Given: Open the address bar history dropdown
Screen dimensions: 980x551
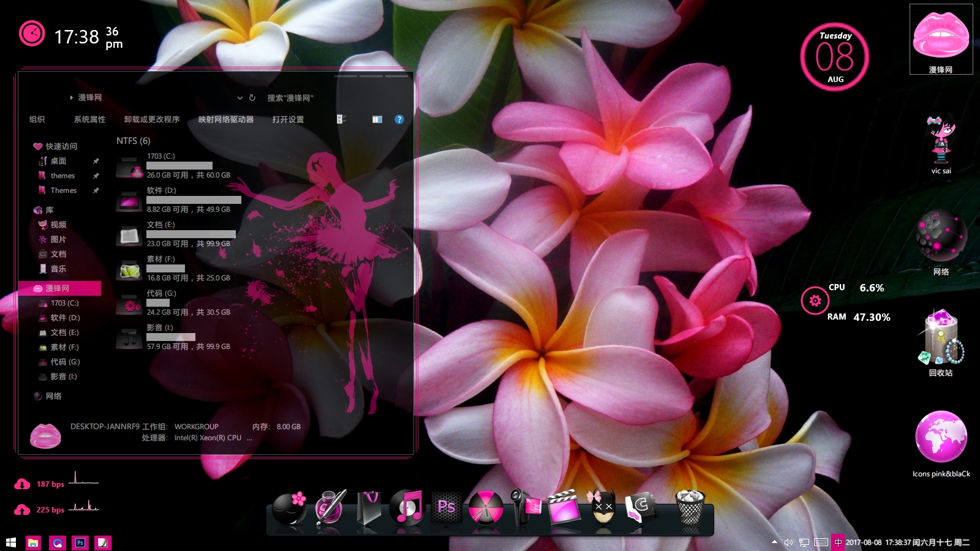Looking at the screenshot, I should [x=240, y=98].
